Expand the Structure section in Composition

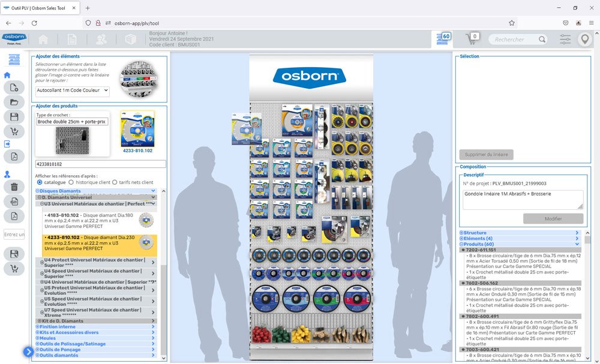tap(520, 233)
